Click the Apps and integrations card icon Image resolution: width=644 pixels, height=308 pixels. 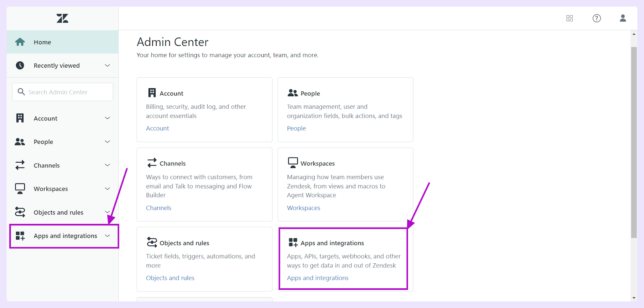[x=293, y=242]
